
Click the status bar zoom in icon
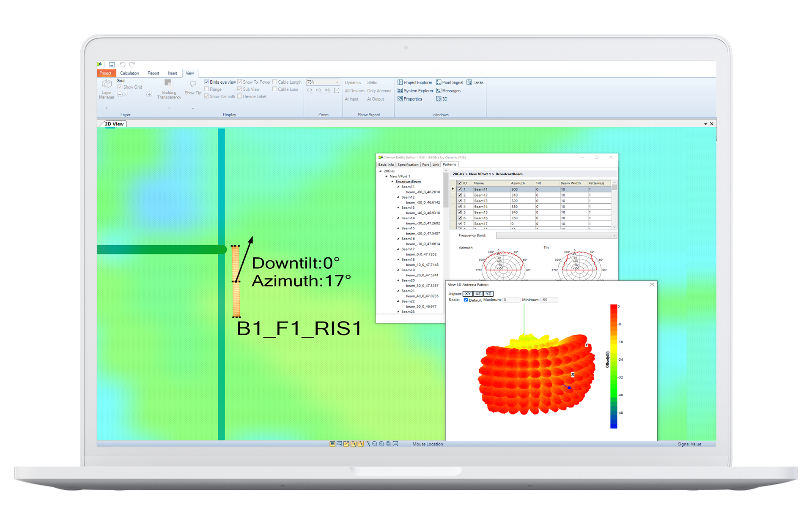[x=381, y=444]
